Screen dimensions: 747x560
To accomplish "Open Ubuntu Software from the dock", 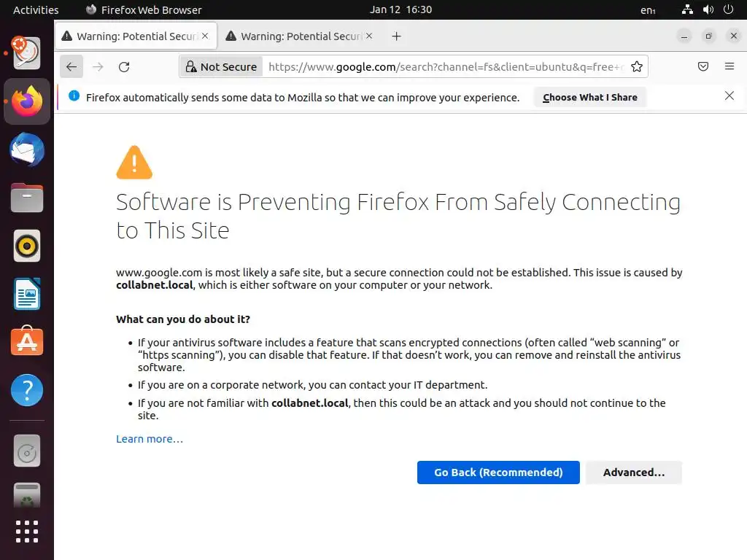I will pyautogui.click(x=27, y=342).
